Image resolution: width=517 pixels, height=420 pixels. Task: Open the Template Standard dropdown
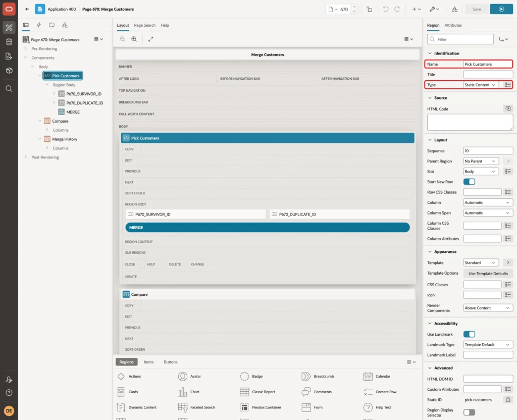481,262
